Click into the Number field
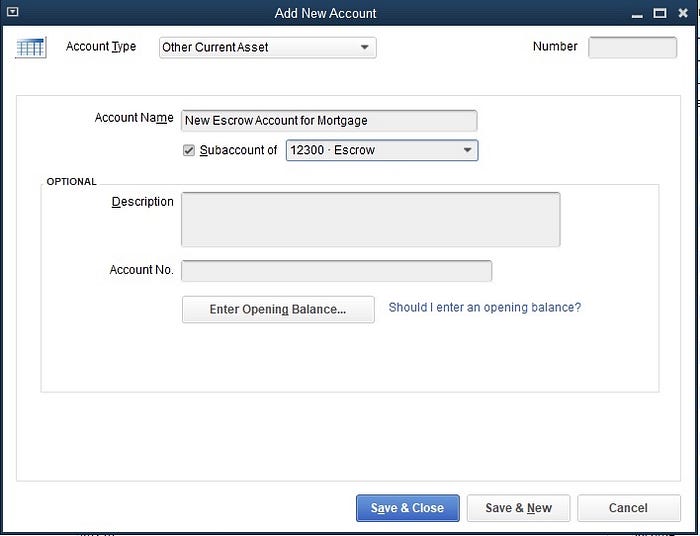This screenshot has height=536, width=700. (x=632, y=47)
